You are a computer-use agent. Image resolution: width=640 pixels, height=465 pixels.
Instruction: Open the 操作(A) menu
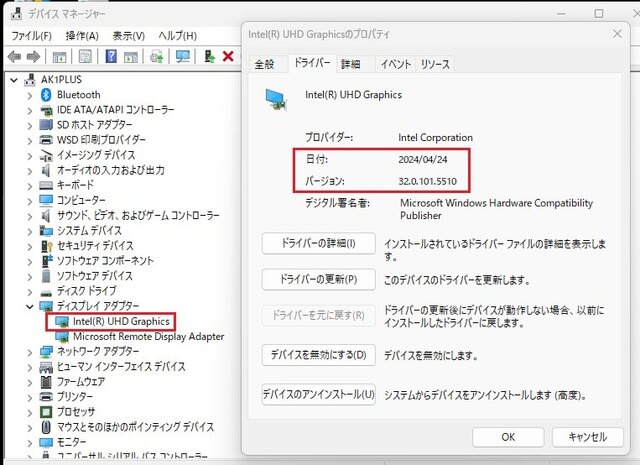[82, 36]
